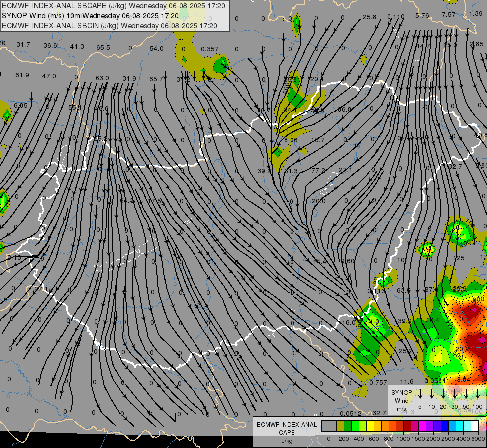Screen dimensions: 487x448
Task: Click the 25.8 value on the map
Action: pyautogui.click(x=369, y=17)
